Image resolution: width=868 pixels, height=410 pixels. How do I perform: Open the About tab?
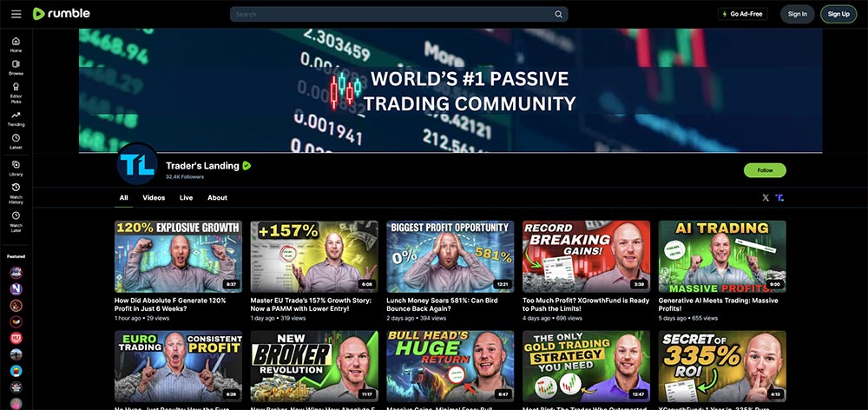[x=218, y=198]
